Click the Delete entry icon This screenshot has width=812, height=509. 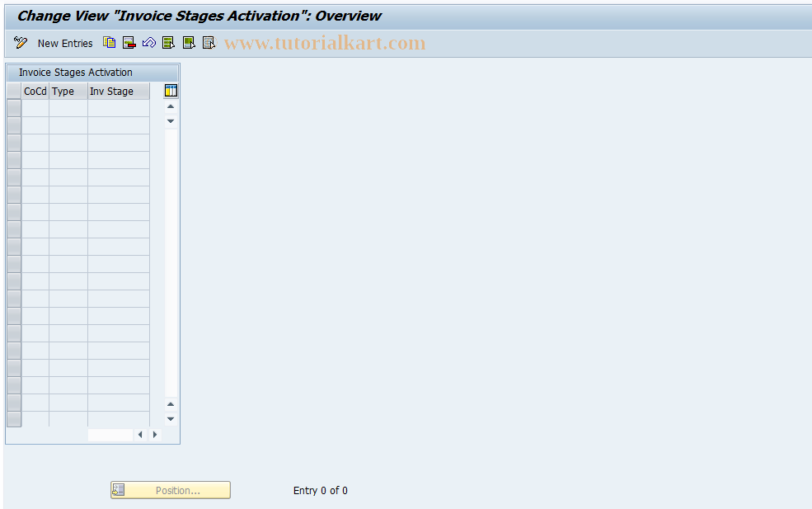tap(129, 43)
